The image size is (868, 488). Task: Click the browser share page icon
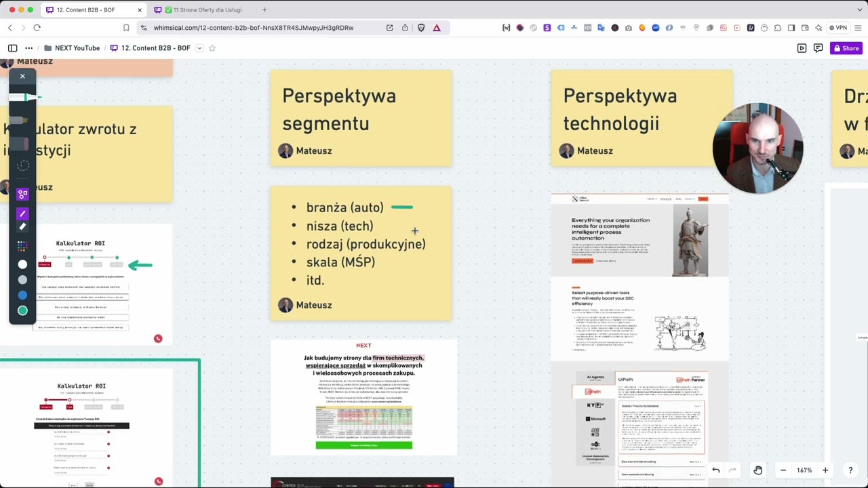[x=405, y=28]
